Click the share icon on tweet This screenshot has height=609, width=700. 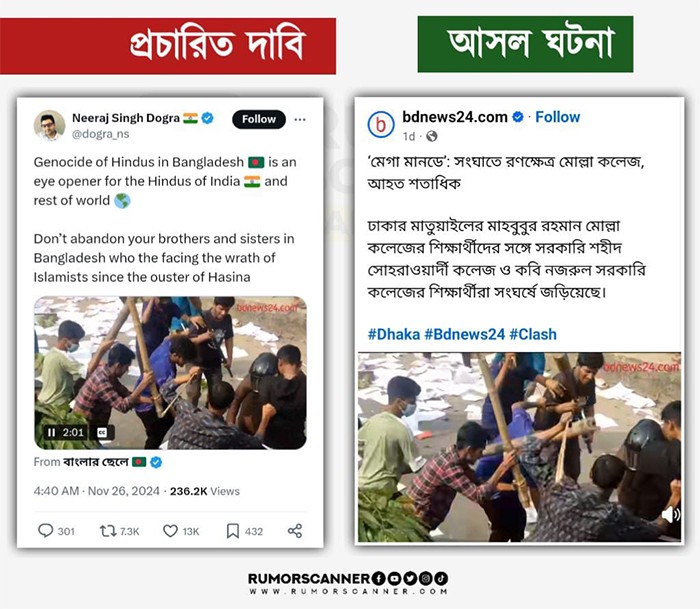coord(295,531)
